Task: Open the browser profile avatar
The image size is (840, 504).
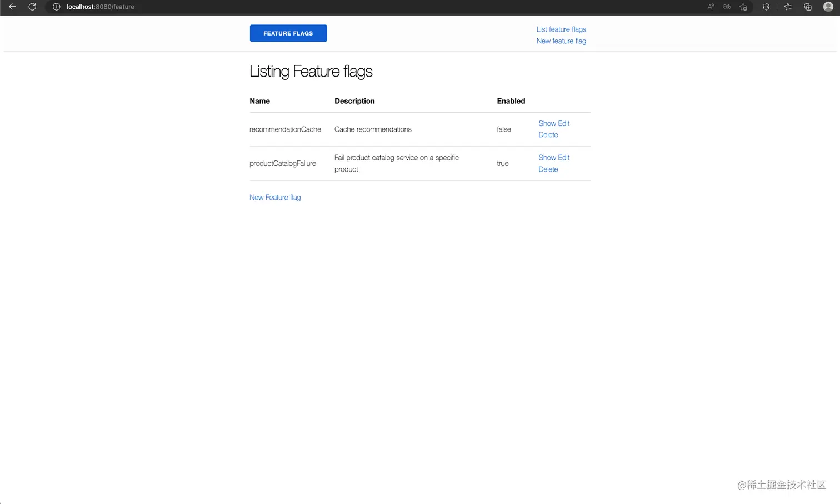Action: [x=828, y=7]
